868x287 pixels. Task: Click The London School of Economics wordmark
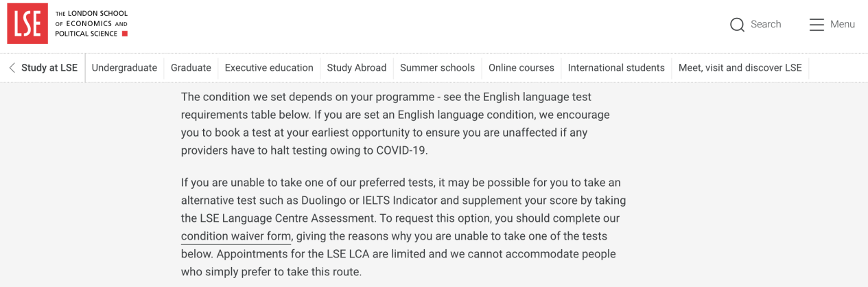pos(91,23)
